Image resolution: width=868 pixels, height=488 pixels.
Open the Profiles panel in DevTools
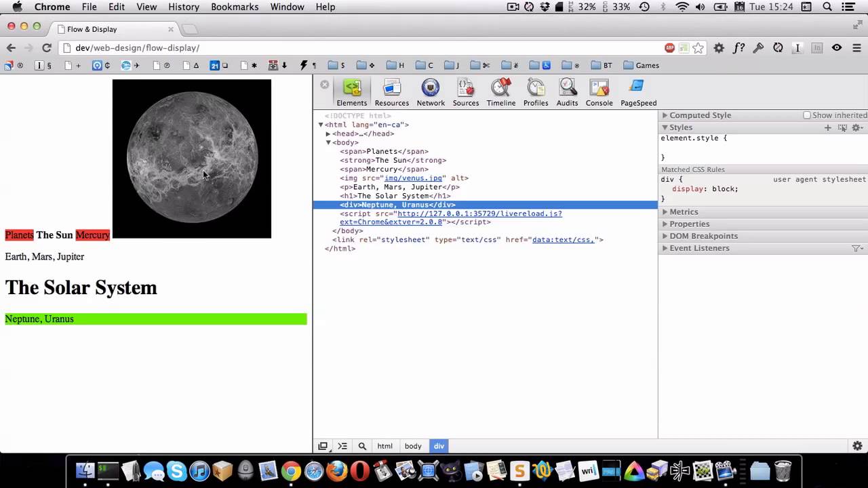pos(536,93)
